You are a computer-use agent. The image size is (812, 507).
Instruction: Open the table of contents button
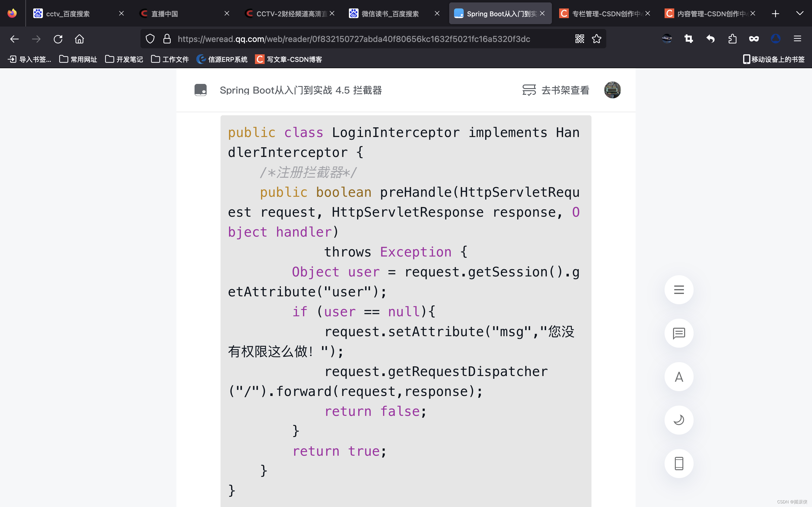678,290
